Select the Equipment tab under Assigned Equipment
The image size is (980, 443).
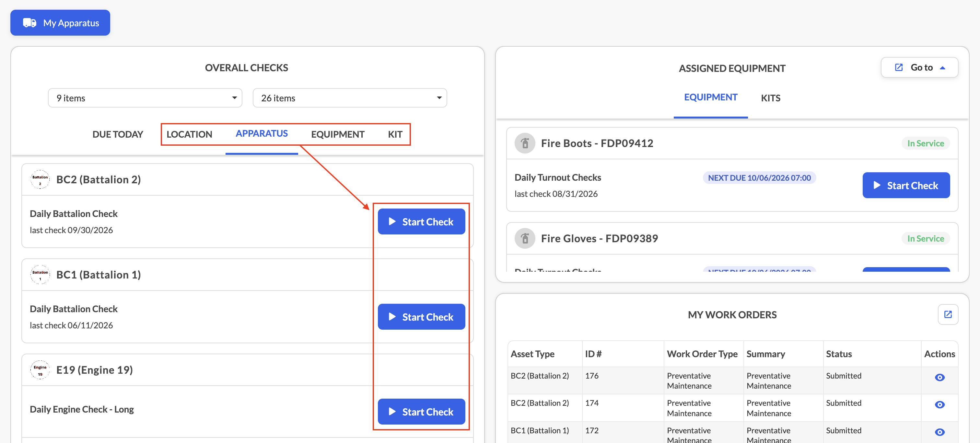pyautogui.click(x=710, y=97)
